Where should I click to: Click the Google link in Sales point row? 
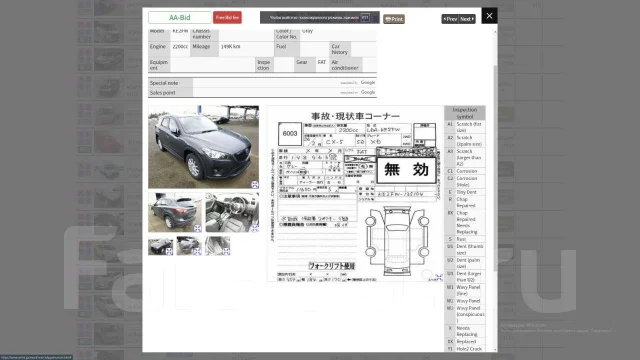click(368, 92)
